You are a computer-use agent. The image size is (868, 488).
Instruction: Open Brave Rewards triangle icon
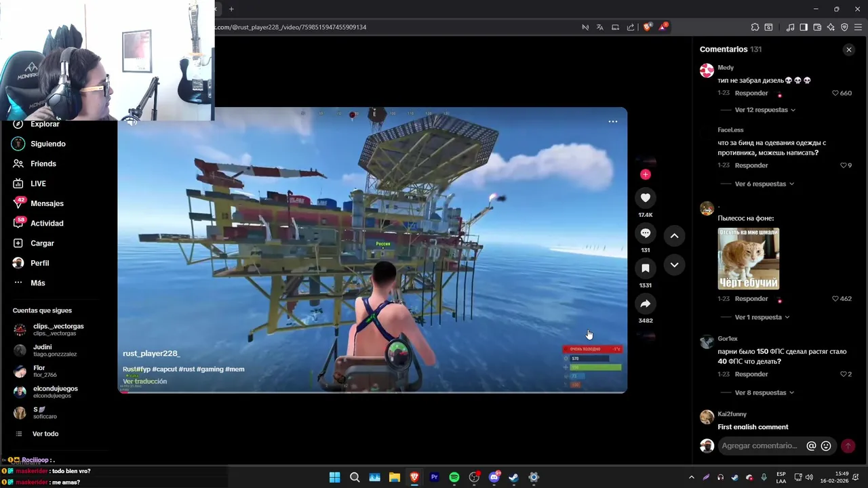[x=663, y=27]
